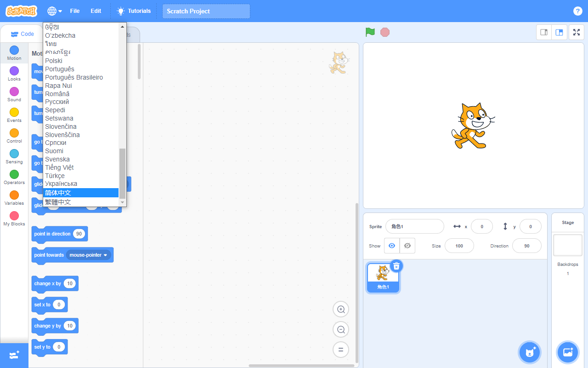Choose 简体中文 from the language list
Image resolution: width=588 pixels, height=368 pixels.
(81, 193)
